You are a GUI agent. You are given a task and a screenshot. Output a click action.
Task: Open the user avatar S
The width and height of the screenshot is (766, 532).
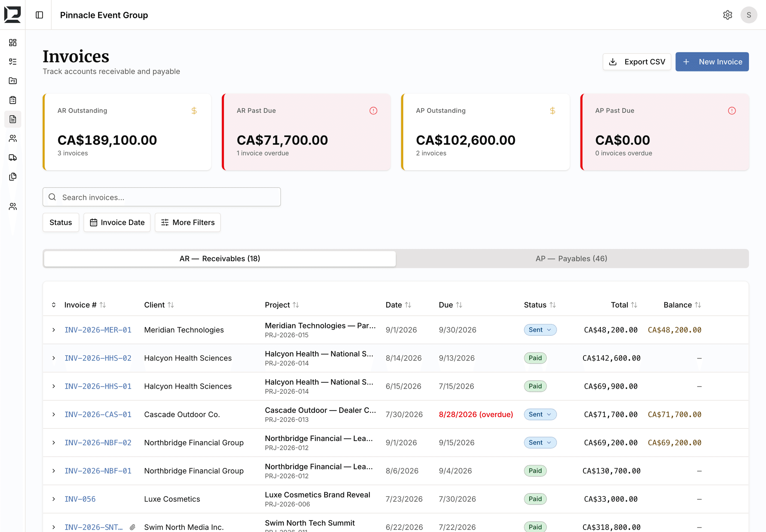click(x=749, y=15)
